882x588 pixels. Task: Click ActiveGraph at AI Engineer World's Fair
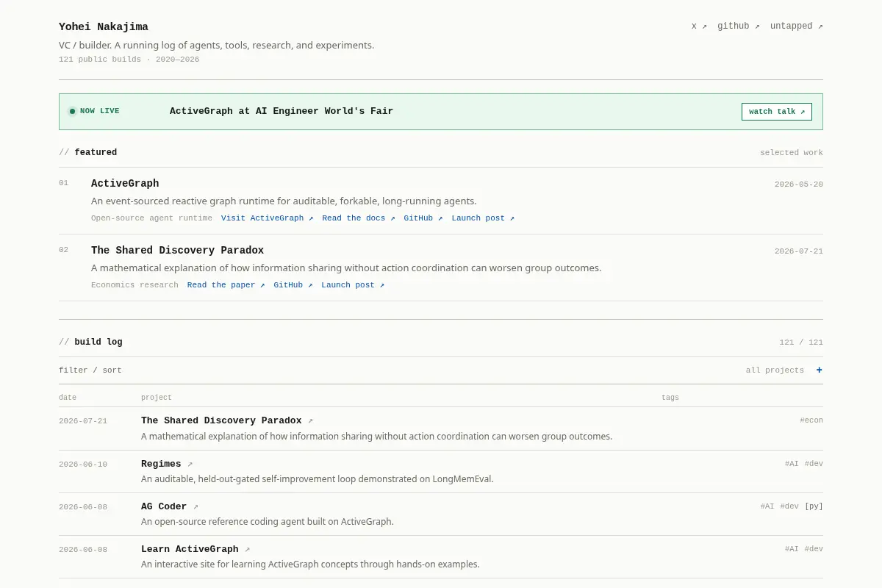(x=282, y=112)
